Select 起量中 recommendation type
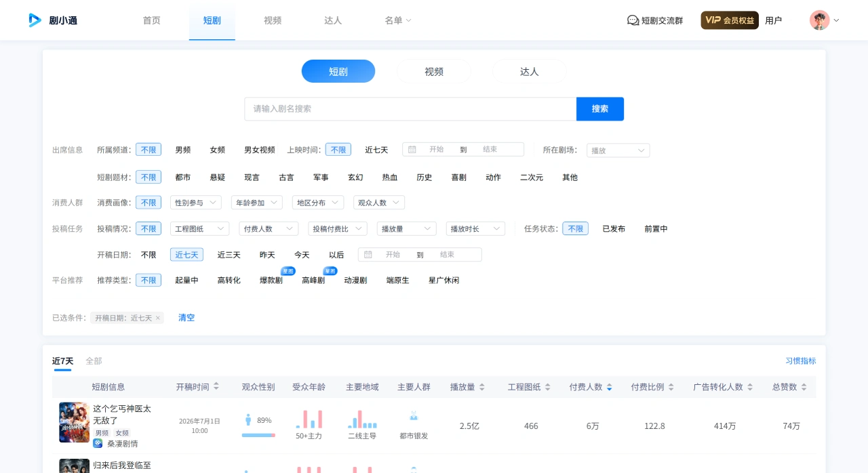 click(186, 280)
